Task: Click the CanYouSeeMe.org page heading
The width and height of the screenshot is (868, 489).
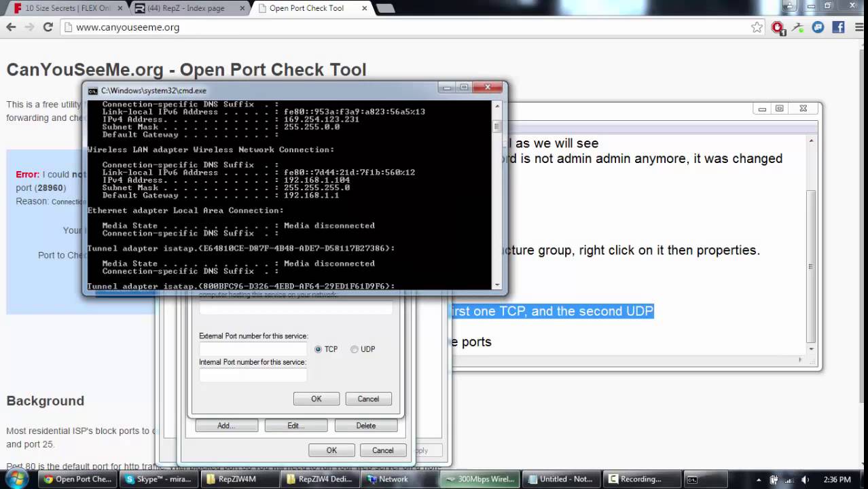Action: click(x=186, y=69)
